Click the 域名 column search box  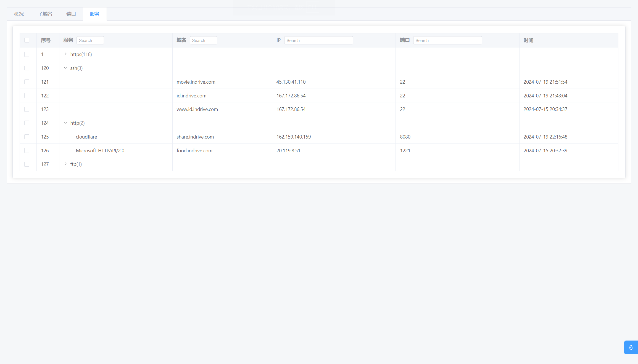(x=203, y=40)
